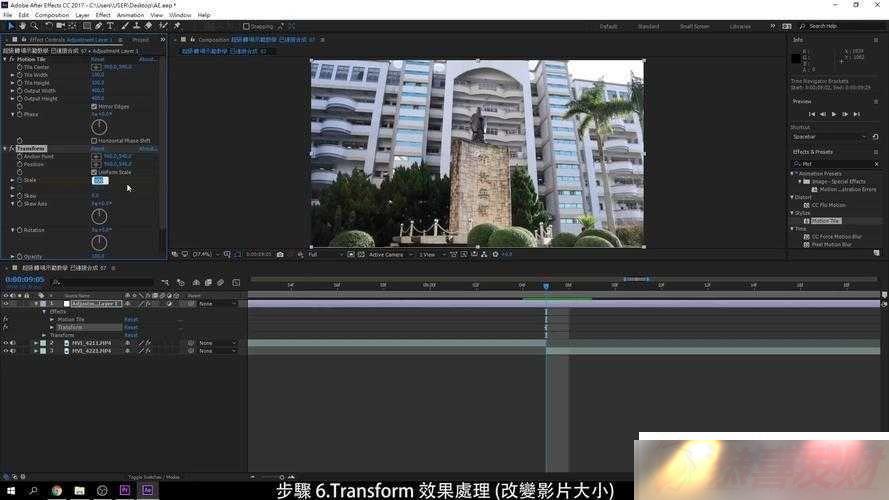Select the Roto Brush tool
The width and height of the screenshot is (889, 500).
tap(163, 26)
